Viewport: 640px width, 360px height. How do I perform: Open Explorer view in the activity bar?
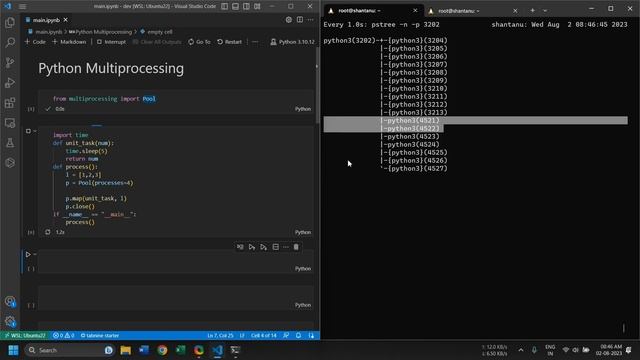click(10, 22)
